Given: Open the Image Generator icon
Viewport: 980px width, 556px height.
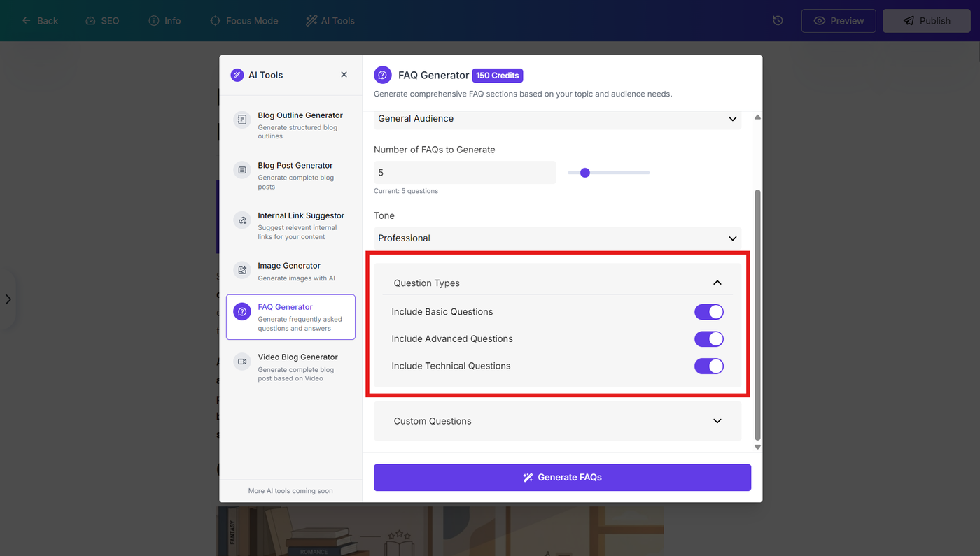Looking at the screenshot, I should coord(242,270).
